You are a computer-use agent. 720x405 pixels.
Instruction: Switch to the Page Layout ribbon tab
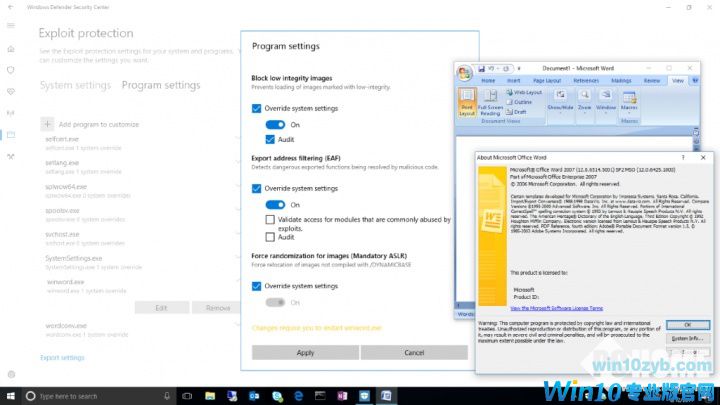click(547, 80)
